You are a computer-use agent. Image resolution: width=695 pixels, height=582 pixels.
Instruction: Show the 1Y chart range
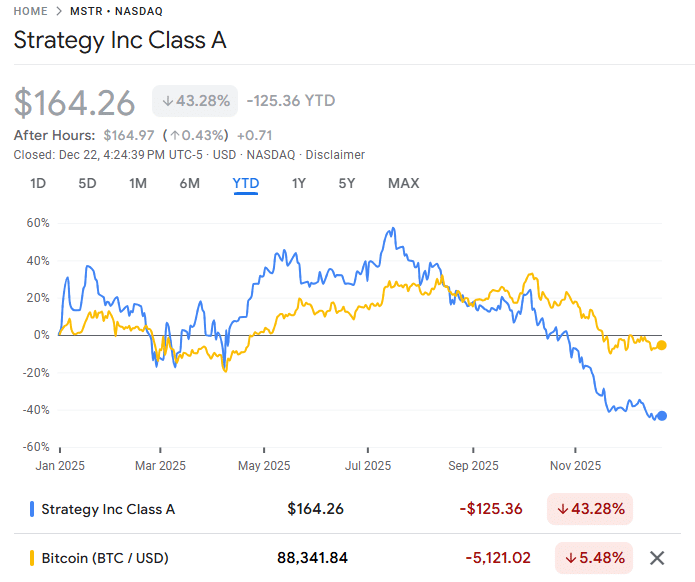click(299, 183)
